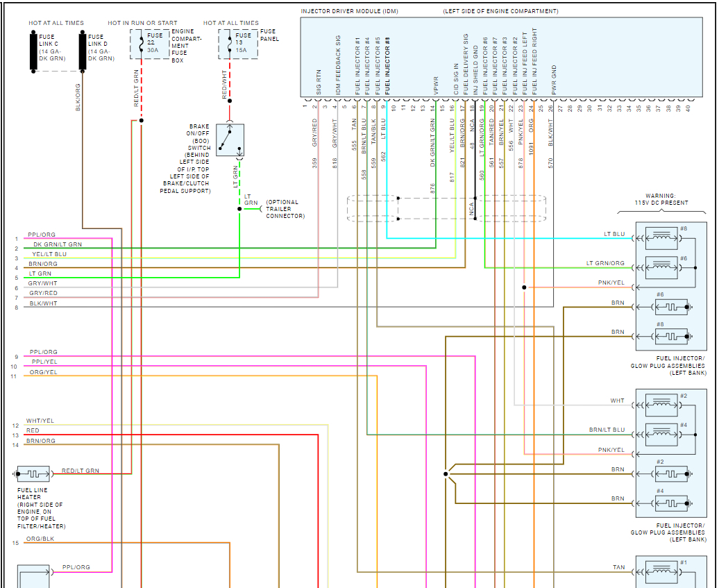Viewport: 719px width, 588px height.
Task: Select the #2 injector coil symbol
Action: (x=661, y=405)
